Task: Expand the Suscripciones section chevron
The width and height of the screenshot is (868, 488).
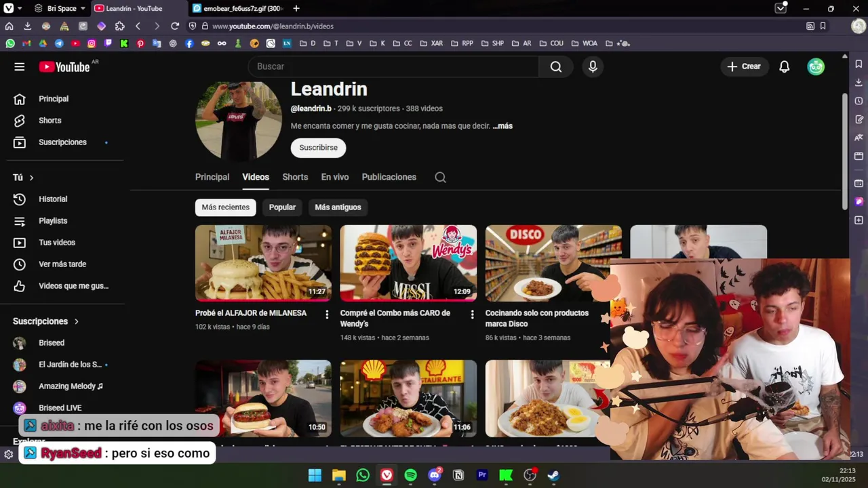Action: coord(76,321)
